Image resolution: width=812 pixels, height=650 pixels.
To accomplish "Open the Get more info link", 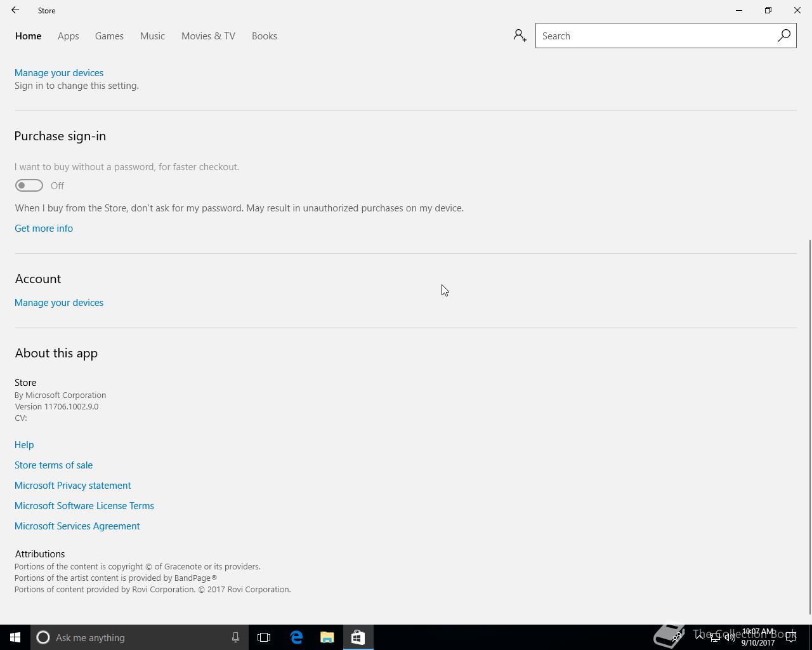I will point(44,229).
